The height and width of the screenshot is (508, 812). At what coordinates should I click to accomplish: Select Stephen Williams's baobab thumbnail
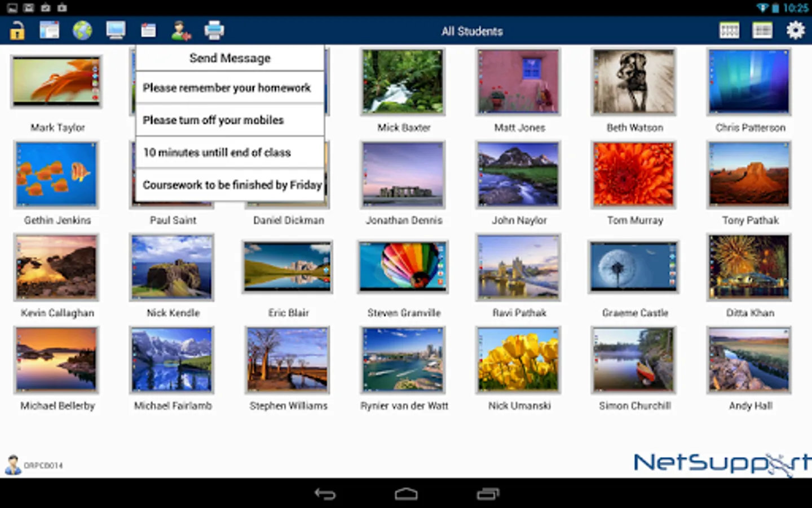[x=288, y=360]
